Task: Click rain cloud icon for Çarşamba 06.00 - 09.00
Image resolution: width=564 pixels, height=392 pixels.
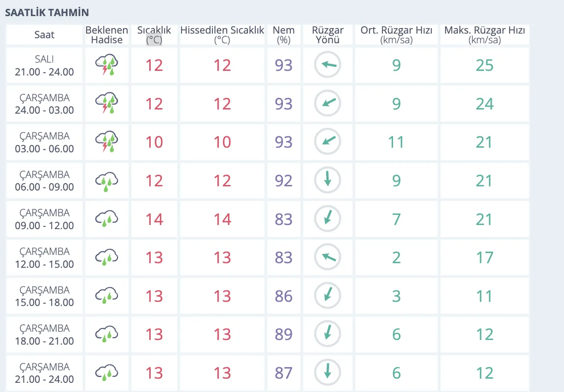Action: coord(107,181)
